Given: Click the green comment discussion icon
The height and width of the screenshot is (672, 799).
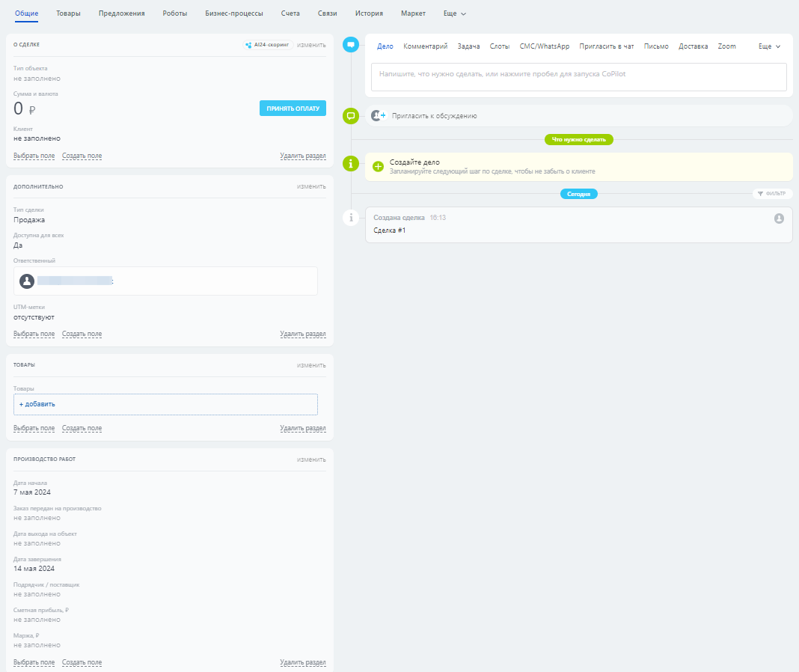Looking at the screenshot, I should coord(350,116).
